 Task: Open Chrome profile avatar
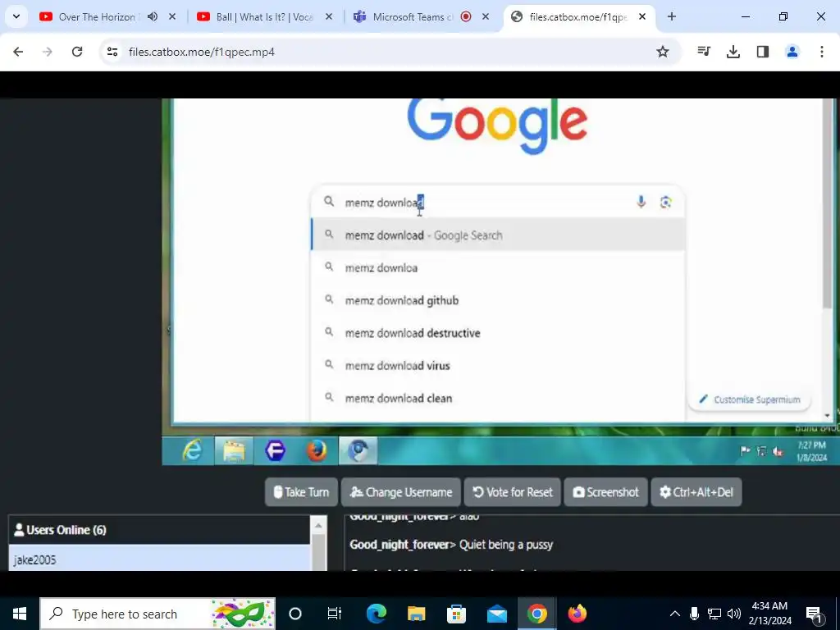(x=792, y=52)
